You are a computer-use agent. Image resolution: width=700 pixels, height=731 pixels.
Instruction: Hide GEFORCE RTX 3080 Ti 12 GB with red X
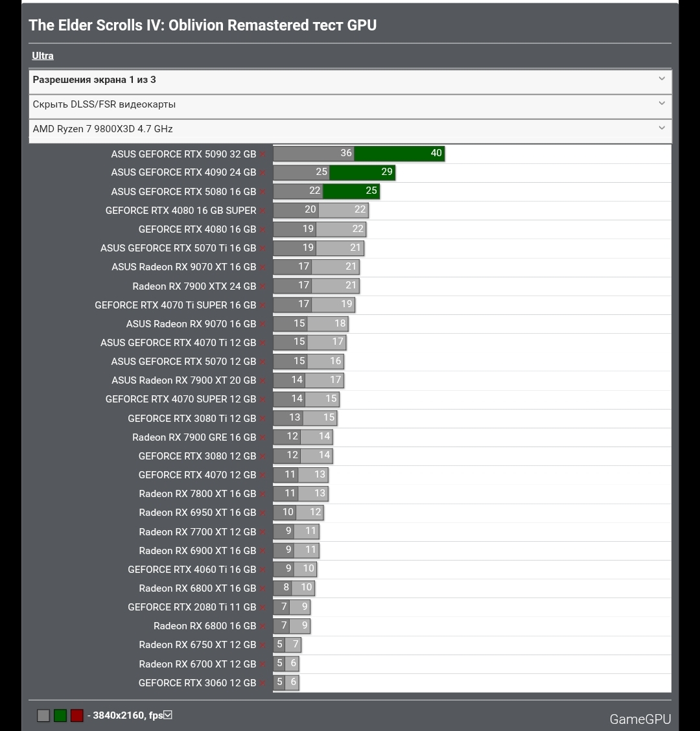point(262,419)
